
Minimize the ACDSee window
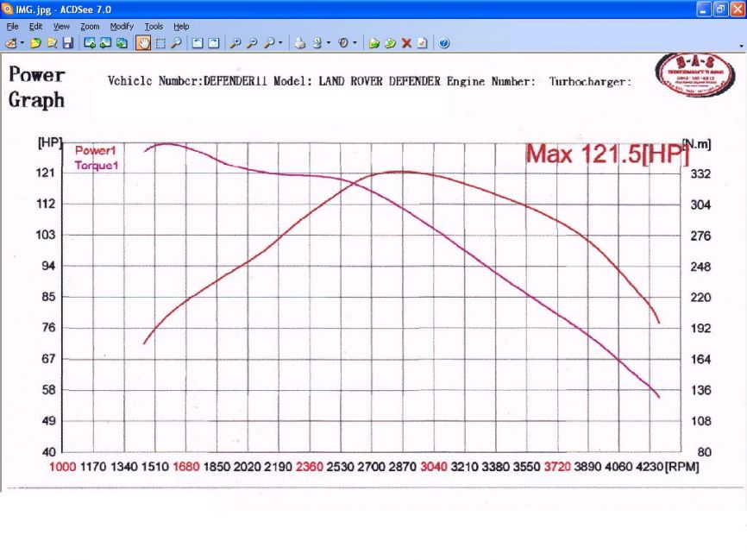point(704,9)
